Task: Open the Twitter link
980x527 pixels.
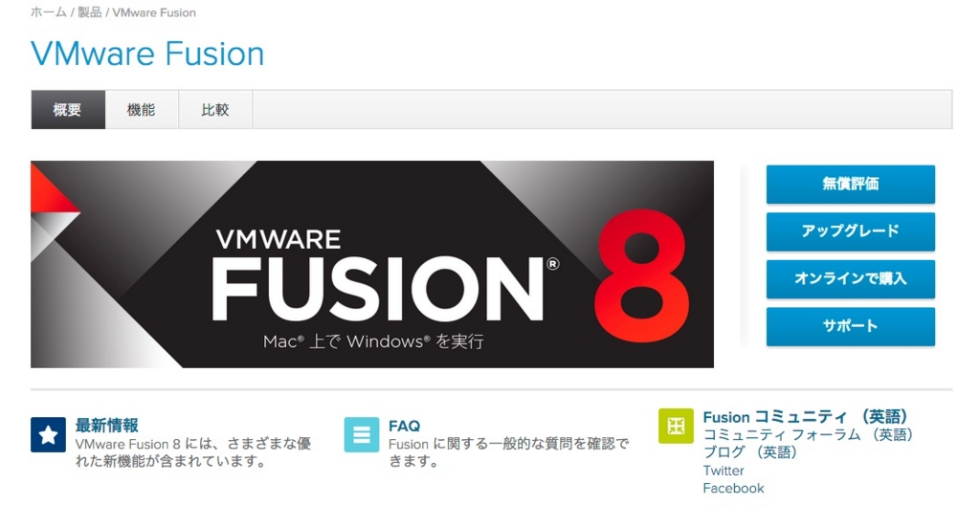Action: [724, 471]
